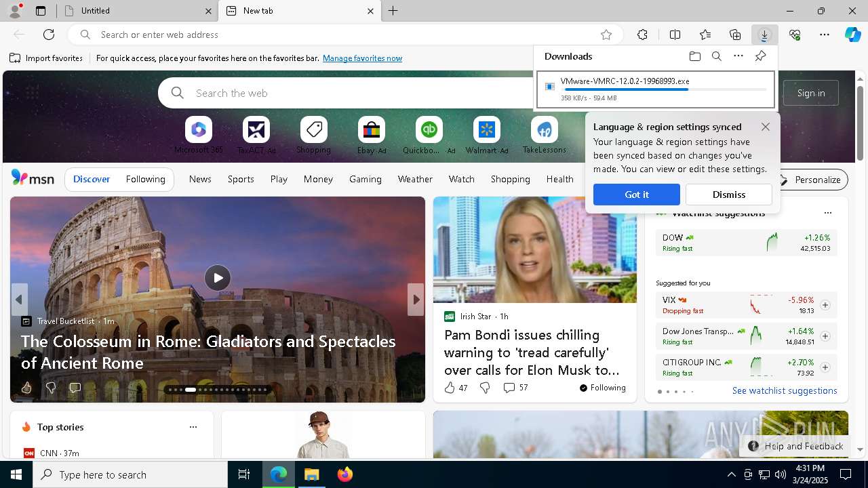Toggle split screen icon

pos(675,35)
